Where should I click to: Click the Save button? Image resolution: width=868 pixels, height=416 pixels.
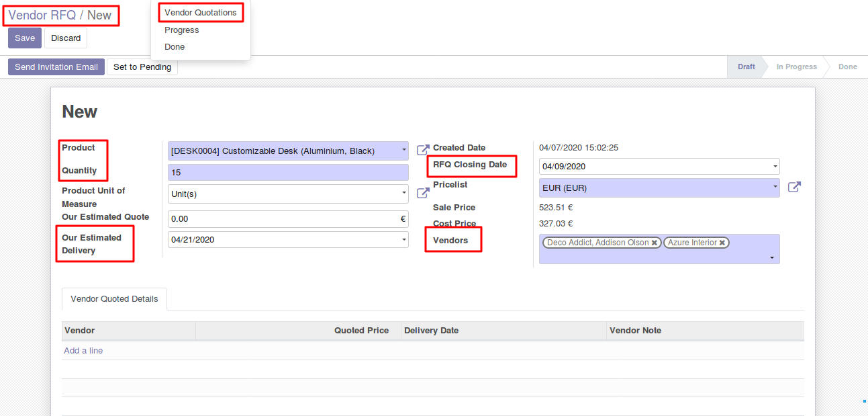point(25,38)
